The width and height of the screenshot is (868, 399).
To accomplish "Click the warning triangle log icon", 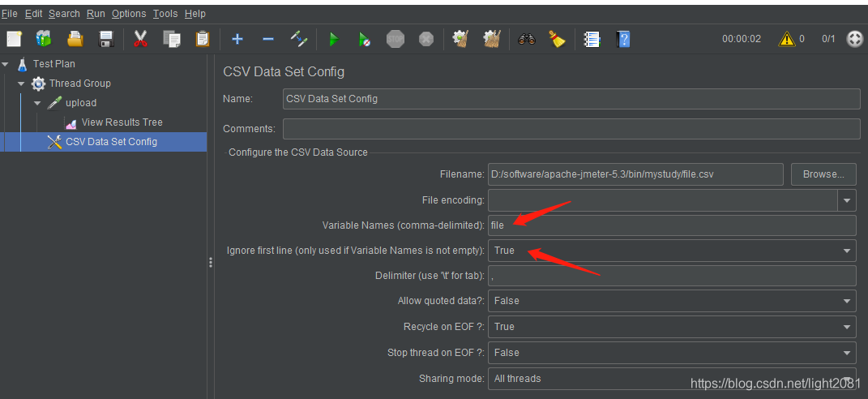I will 787,39.
